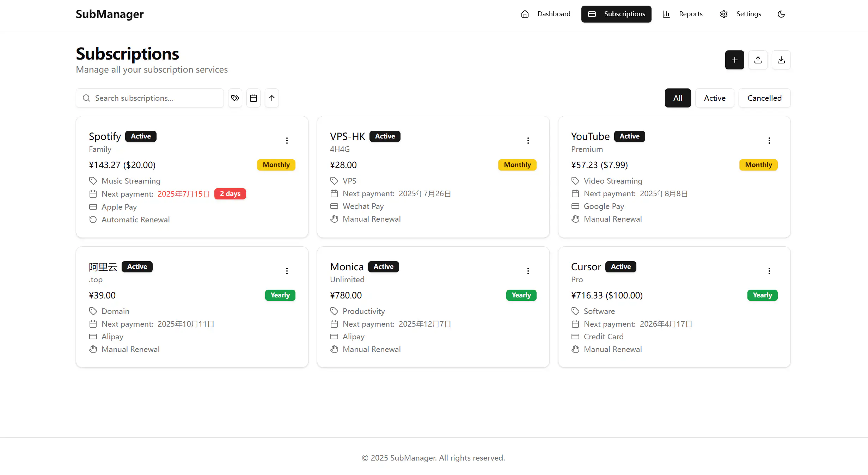Image resolution: width=868 pixels, height=475 pixels.
Task: Open YouTube card more options
Action: [769, 141]
